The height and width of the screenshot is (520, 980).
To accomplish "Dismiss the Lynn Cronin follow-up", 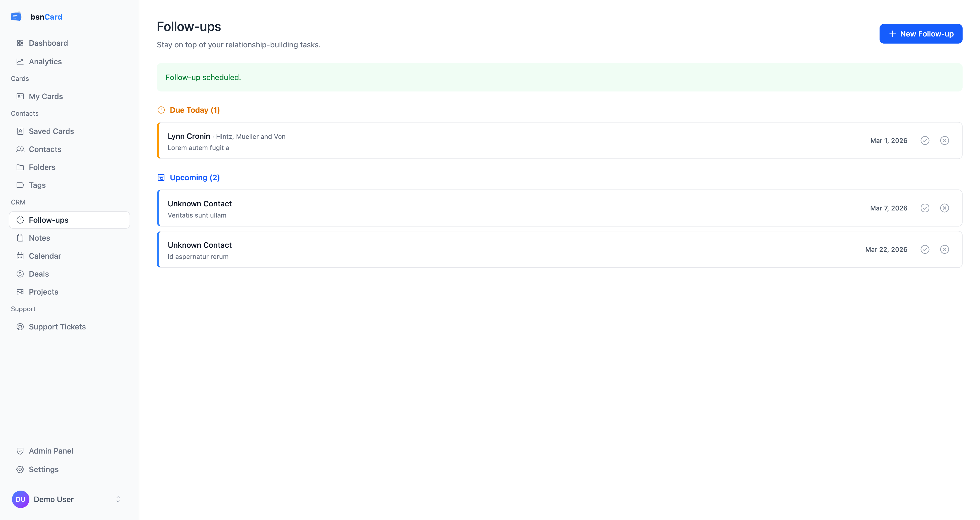I will pos(944,140).
